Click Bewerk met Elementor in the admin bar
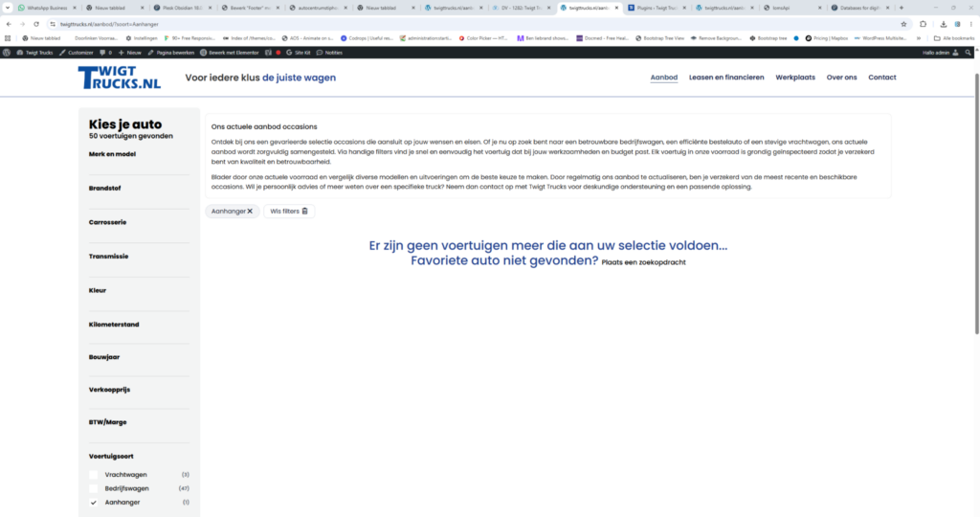980x517 pixels. (229, 53)
